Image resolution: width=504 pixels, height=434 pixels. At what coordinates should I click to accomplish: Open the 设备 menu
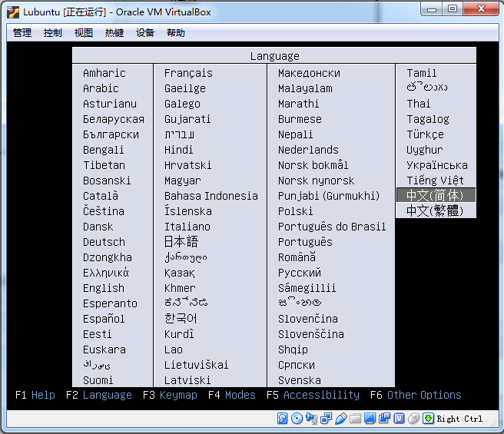[145, 33]
